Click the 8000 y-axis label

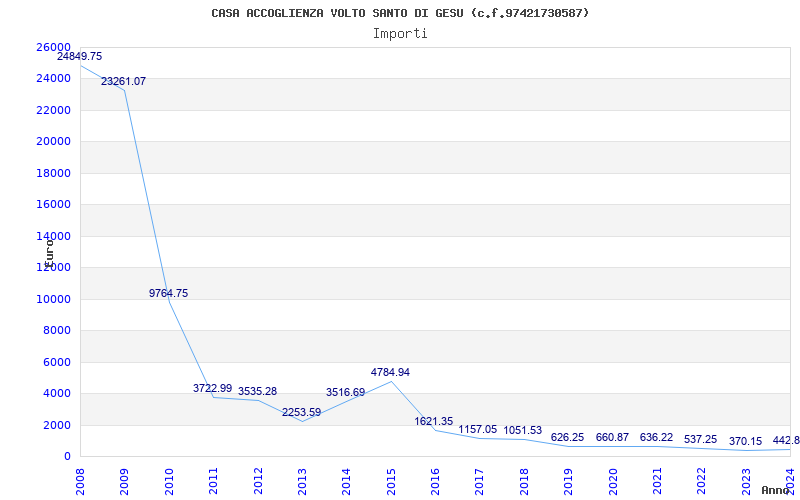click(56, 331)
